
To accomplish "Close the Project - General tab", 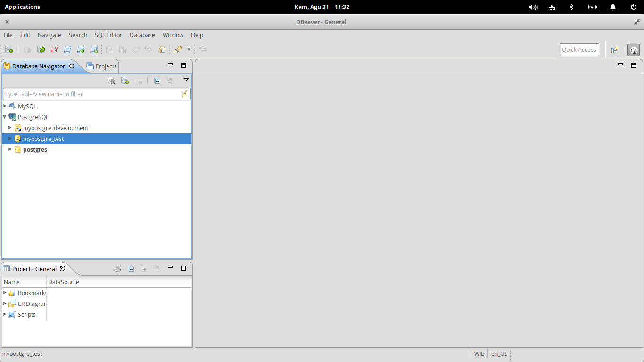I will tap(63, 269).
